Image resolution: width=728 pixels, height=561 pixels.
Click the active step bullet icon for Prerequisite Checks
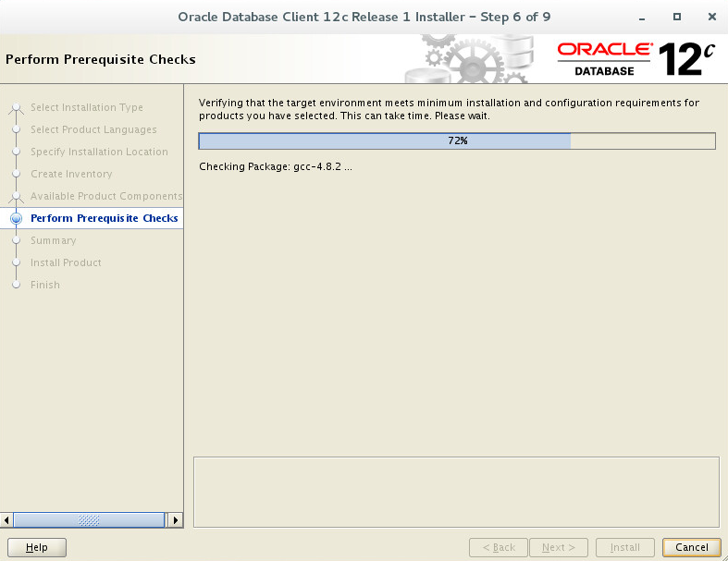pyautogui.click(x=17, y=218)
